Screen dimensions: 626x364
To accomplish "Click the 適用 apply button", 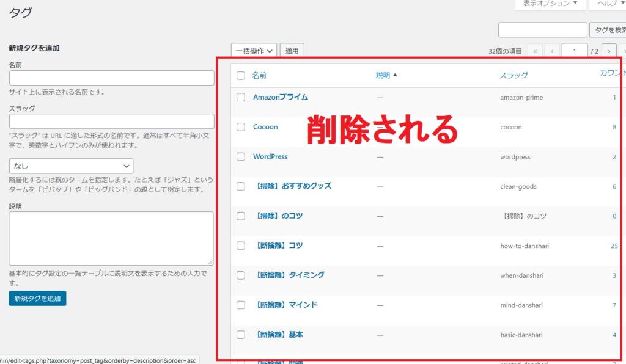I will coord(292,51).
